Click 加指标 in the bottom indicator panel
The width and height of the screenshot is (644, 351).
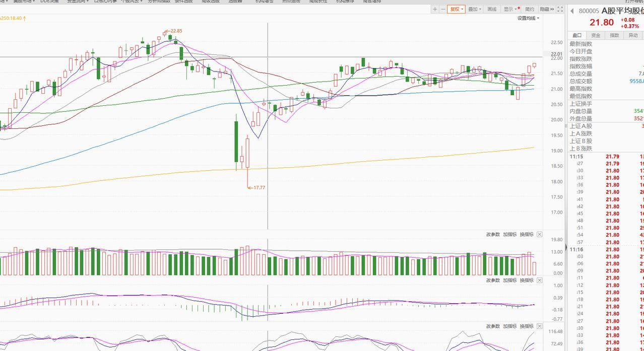click(510, 326)
